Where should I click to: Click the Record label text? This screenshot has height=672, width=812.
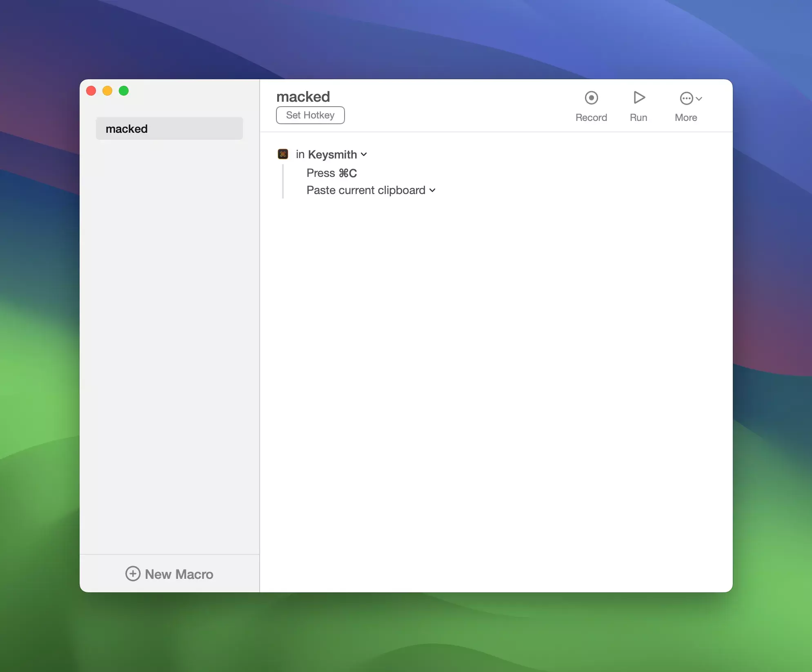point(591,118)
